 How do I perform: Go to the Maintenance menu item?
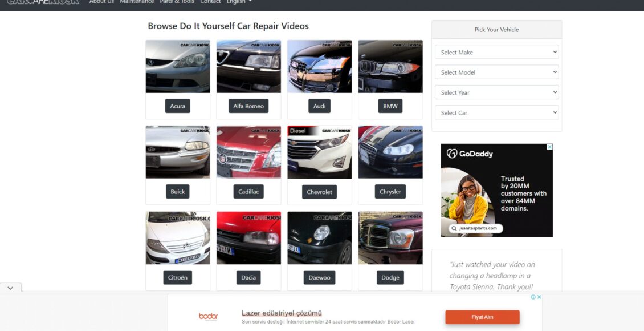pos(137,2)
